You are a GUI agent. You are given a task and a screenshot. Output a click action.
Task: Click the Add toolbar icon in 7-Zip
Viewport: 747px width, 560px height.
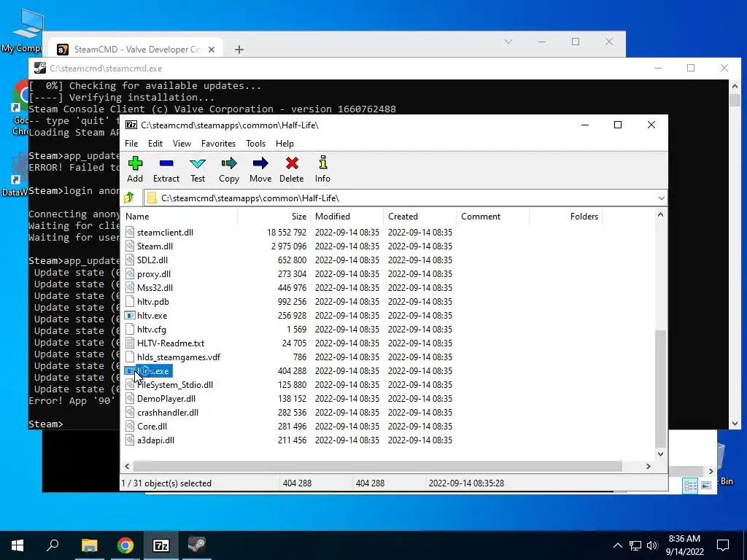(135, 163)
